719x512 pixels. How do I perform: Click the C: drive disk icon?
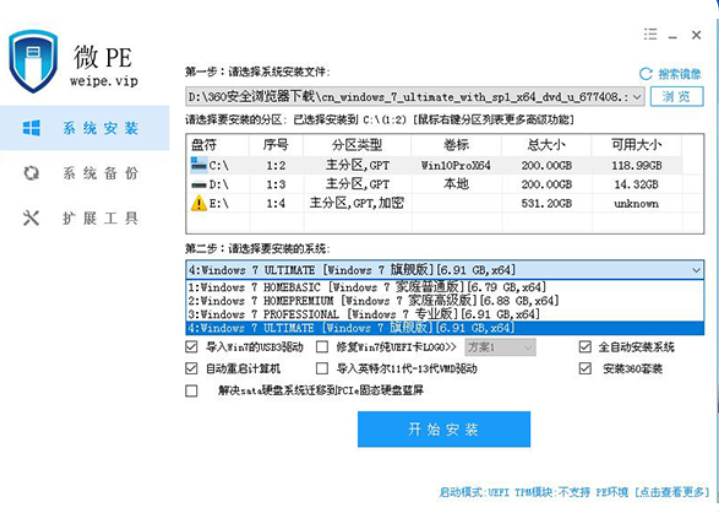click(199, 165)
